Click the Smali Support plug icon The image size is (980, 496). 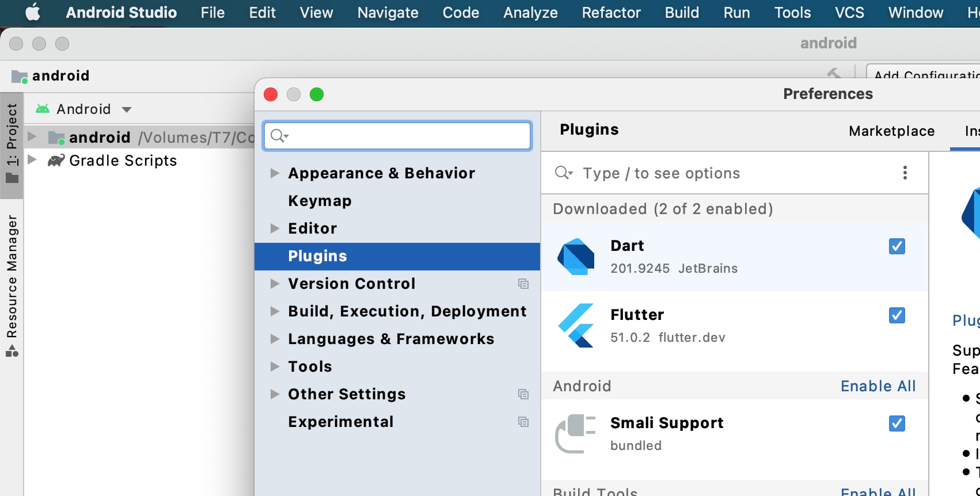point(575,434)
